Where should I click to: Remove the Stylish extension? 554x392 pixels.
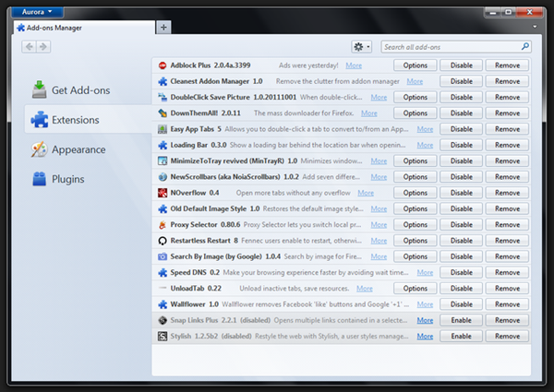[x=507, y=337]
